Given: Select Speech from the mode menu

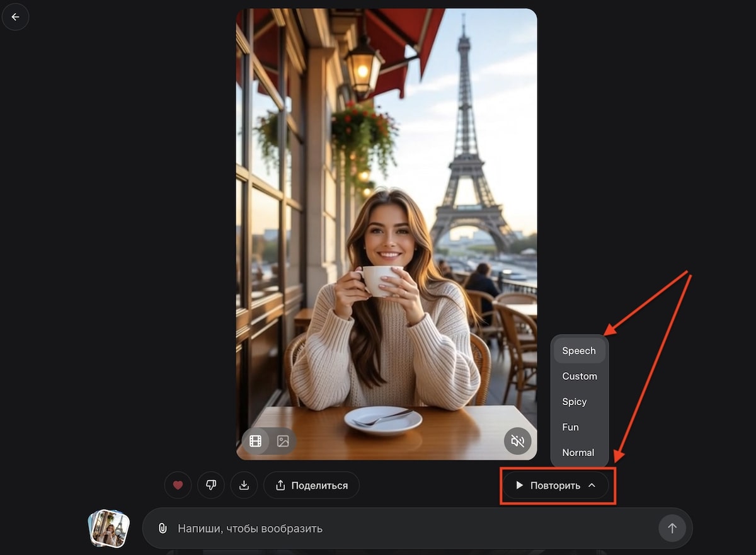Looking at the screenshot, I should [x=580, y=351].
